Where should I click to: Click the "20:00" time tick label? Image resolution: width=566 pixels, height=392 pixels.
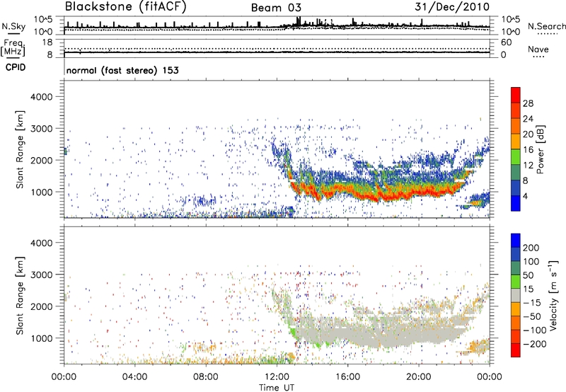[x=419, y=377]
